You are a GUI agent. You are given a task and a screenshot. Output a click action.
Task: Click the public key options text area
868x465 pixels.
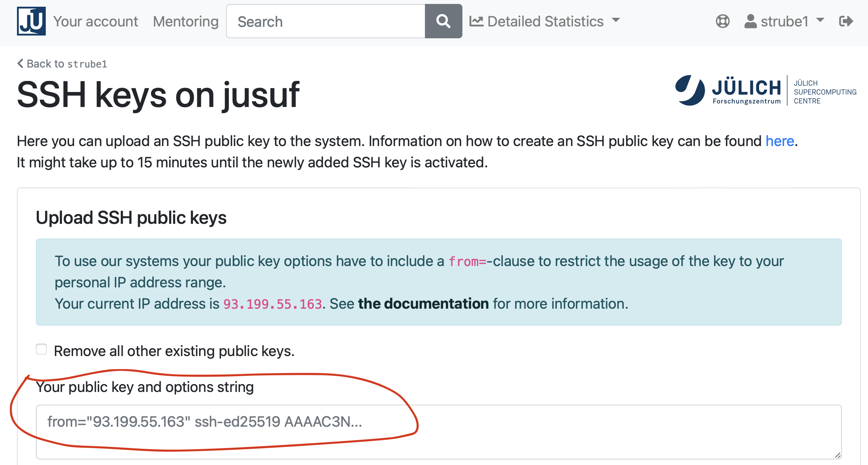(x=439, y=431)
